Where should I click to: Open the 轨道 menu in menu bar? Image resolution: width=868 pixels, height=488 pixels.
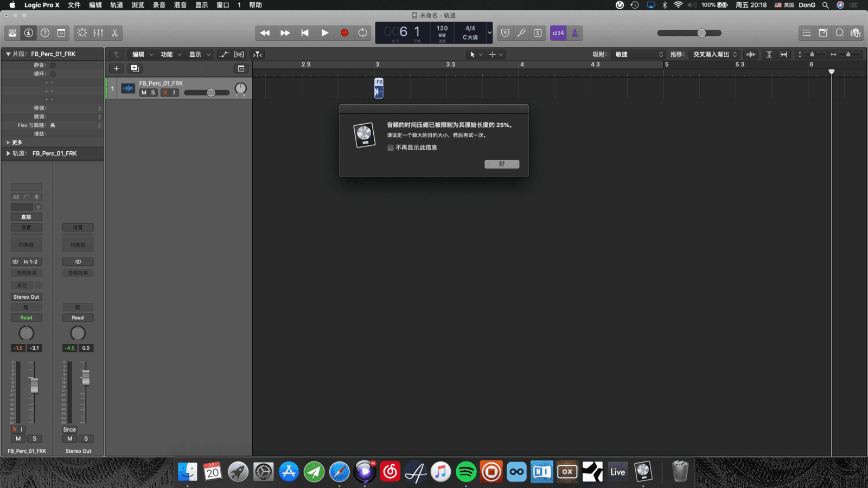click(x=117, y=5)
